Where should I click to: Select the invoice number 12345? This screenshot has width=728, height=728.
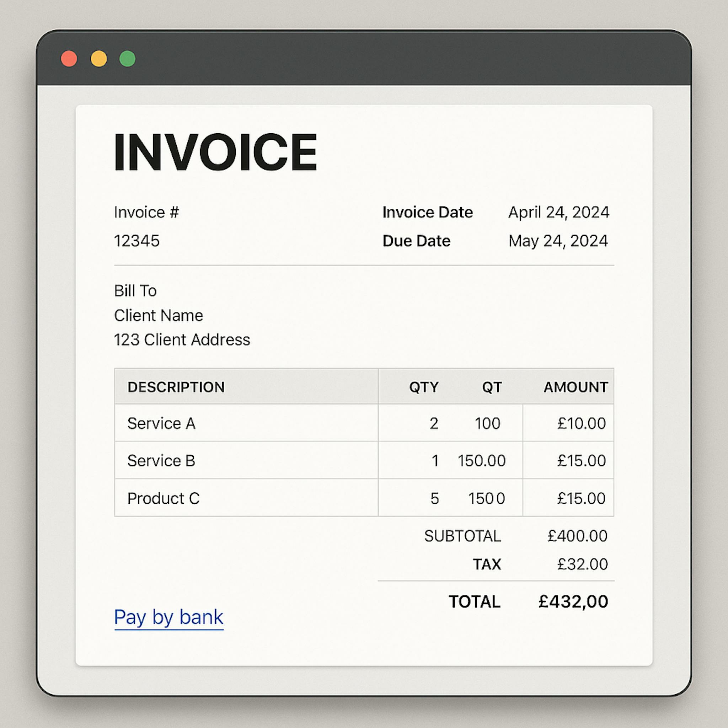point(138,240)
